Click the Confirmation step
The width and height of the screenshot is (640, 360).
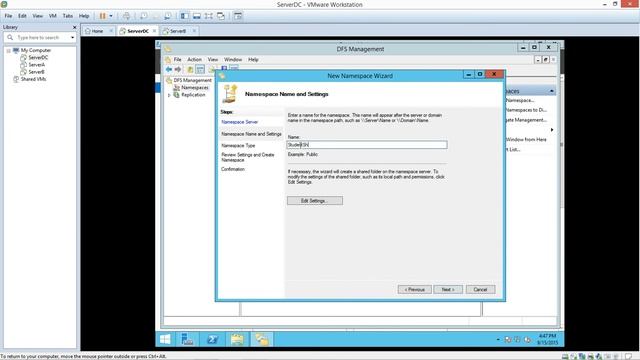tap(233, 169)
